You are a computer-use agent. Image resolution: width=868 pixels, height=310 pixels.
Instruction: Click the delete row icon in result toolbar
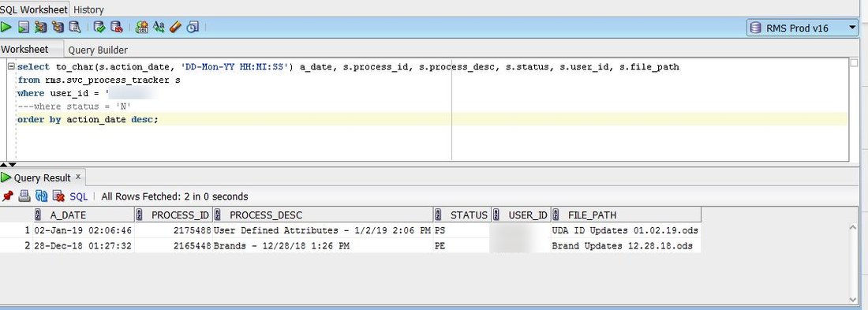[58, 196]
